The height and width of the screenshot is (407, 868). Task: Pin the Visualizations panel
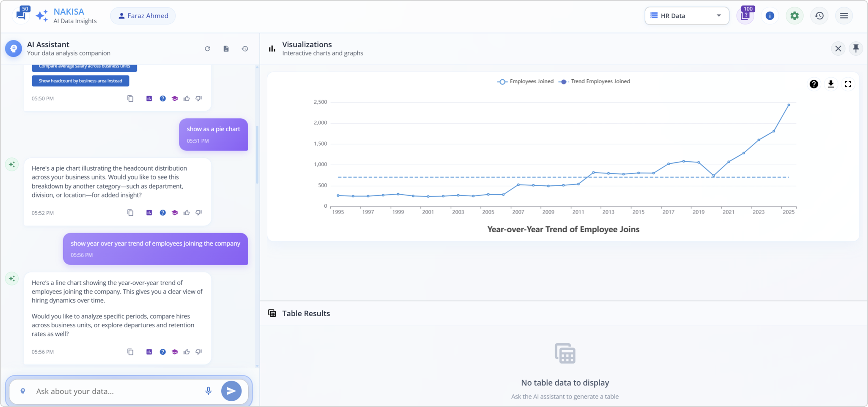pos(856,48)
